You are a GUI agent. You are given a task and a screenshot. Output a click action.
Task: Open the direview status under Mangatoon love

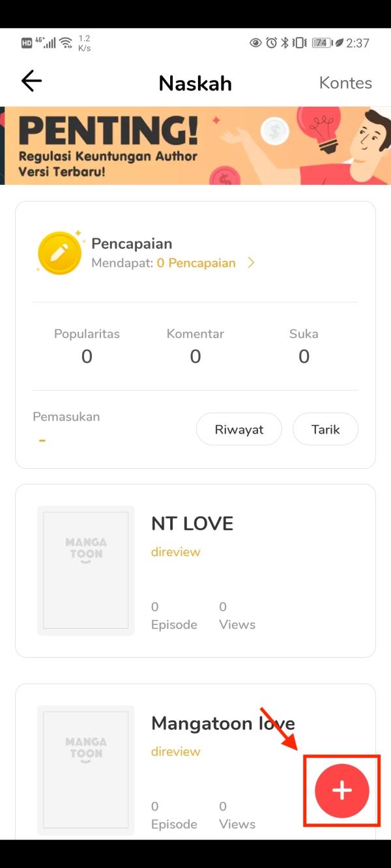[x=175, y=751]
